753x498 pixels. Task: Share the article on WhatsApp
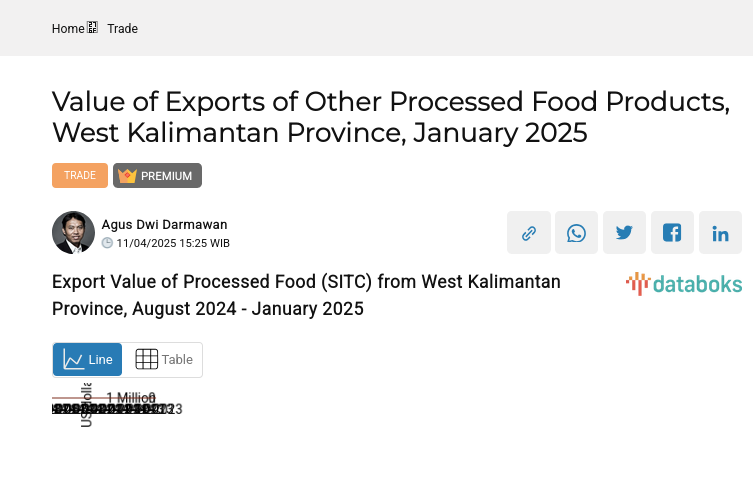click(x=576, y=233)
